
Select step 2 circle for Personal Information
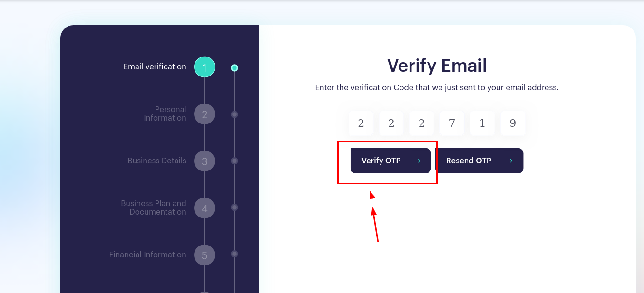tap(205, 114)
